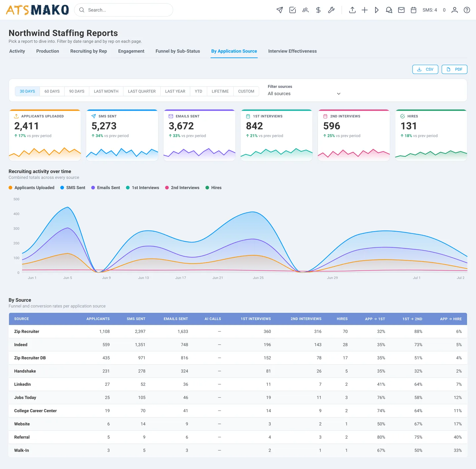Viewport: 476px width, 469px height.
Task: Click the 1st Interviews card icon
Action: (x=248, y=116)
